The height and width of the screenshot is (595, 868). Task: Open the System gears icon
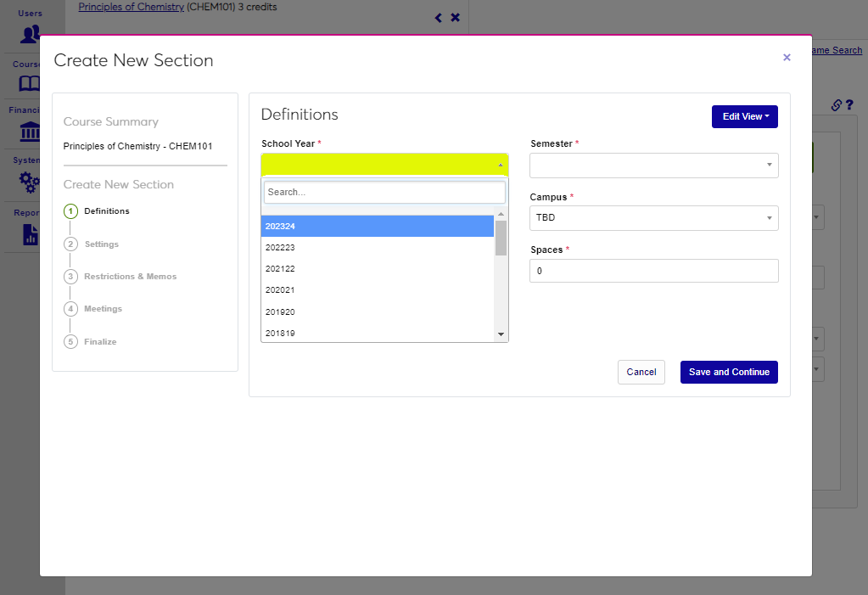coord(30,181)
